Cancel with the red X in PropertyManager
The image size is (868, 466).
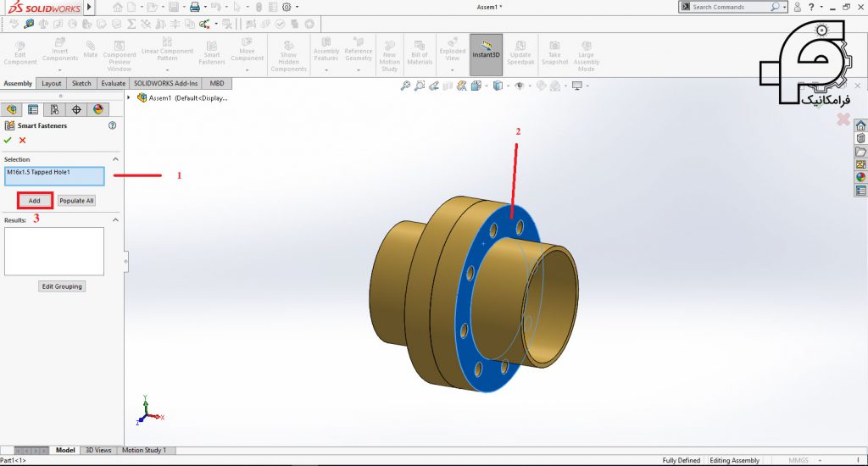click(23, 140)
